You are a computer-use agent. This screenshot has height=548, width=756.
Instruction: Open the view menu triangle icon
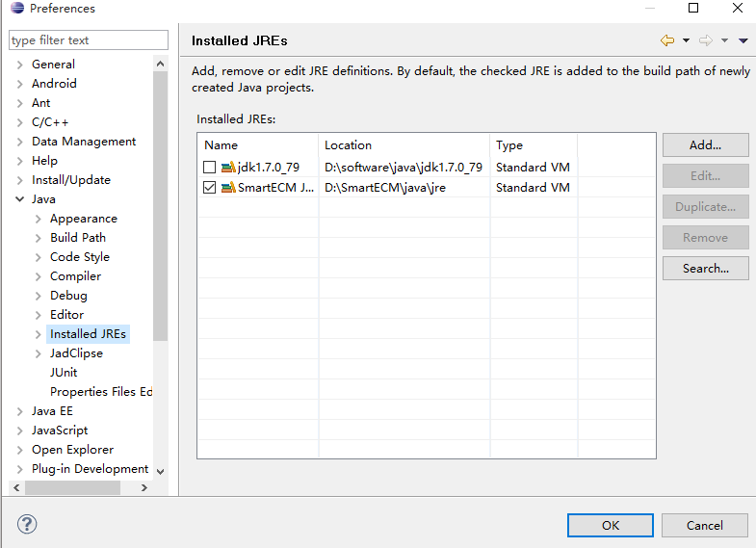click(743, 41)
